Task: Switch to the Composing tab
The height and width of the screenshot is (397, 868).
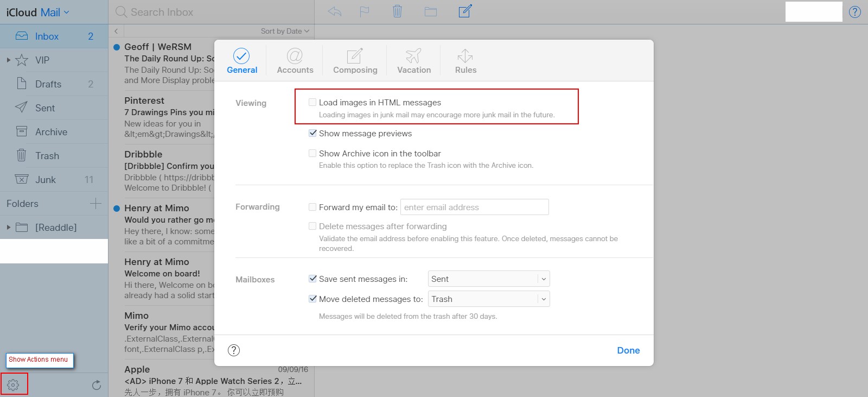Action: tap(355, 61)
